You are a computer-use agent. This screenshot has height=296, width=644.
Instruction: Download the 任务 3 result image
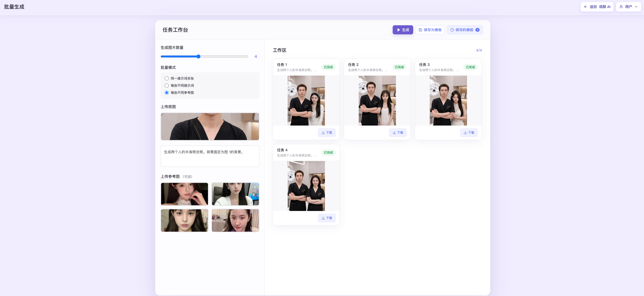coord(469,133)
